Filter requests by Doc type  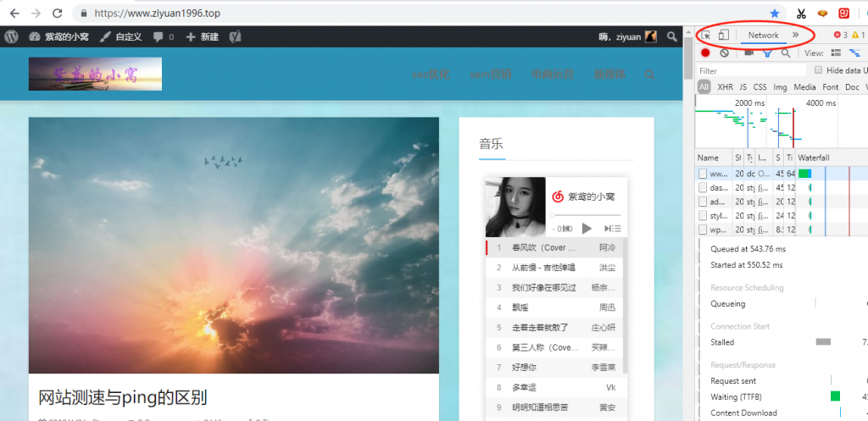click(852, 87)
